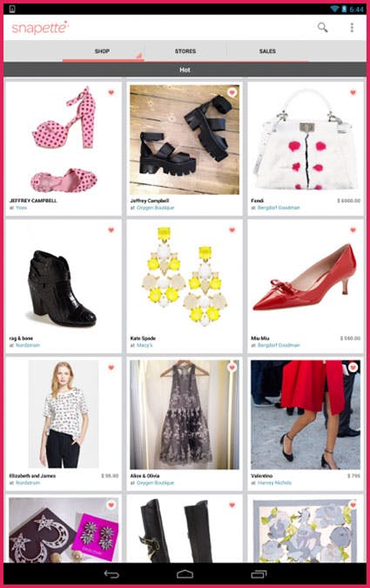Open the three-dot overflow menu
The height and width of the screenshot is (588, 370).
coord(352,27)
